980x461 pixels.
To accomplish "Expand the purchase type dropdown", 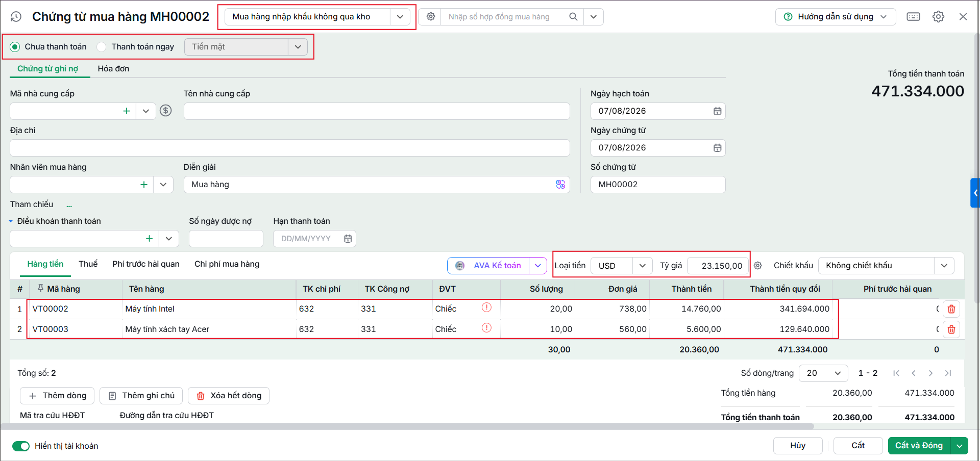I will pos(400,17).
